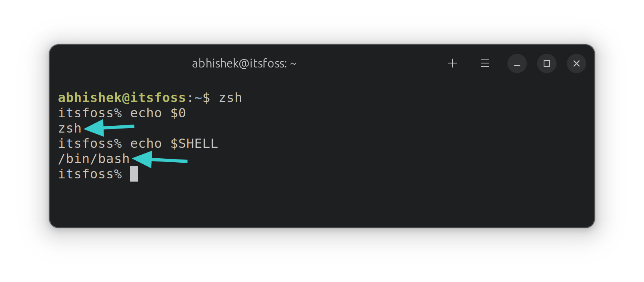Select the zsh output word
Screen dimensions: 644x282
[x=69, y=128]
